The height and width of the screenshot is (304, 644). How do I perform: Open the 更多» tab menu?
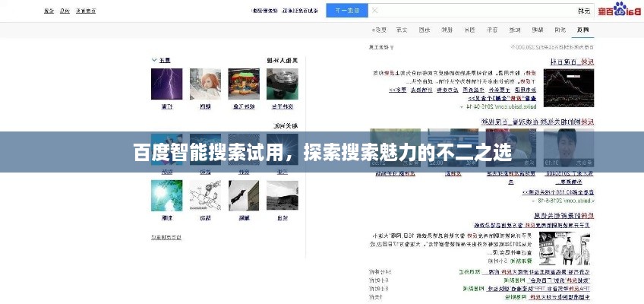point(379,30)
